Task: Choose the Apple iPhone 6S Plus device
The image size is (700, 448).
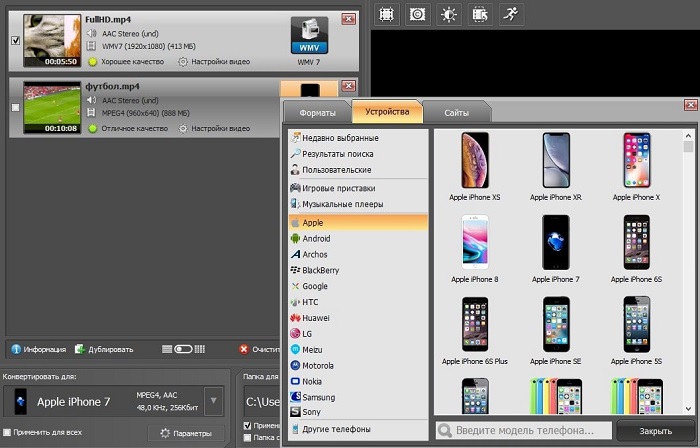Action: pos(475,331)
